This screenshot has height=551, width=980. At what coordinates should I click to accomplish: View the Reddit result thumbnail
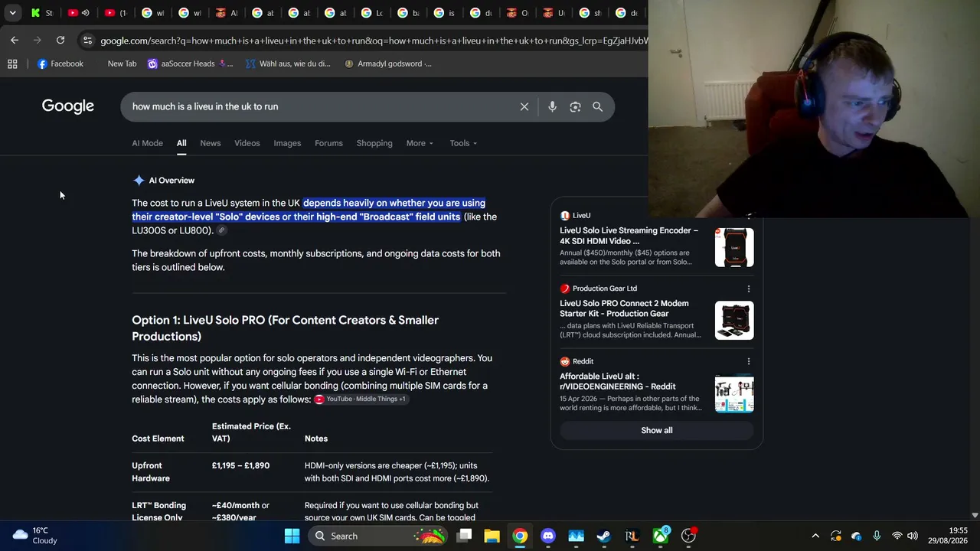tap(734, 393)
